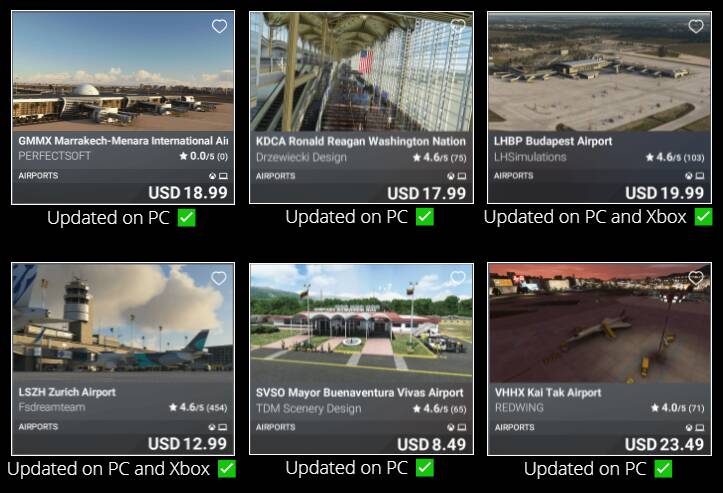Favorite LSZH Zurich Airport with the heart icon
Screen dimensions: 723x493
219,278
